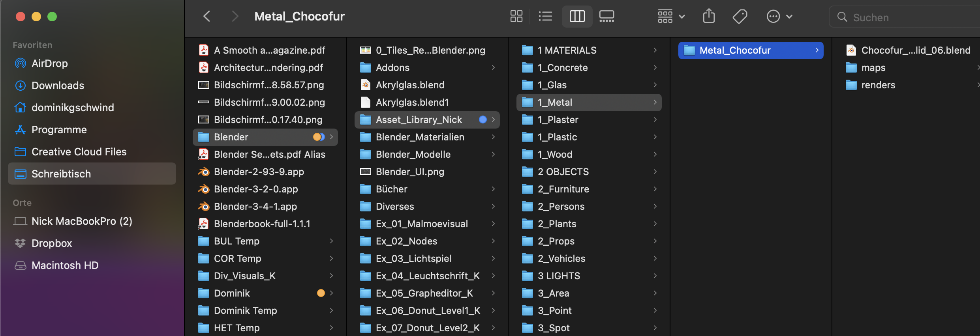980x336 pixels.
Task: Select screenshot Bildschirmf...0.17.40.png thumbnail
Action: (x=204, y=119)
